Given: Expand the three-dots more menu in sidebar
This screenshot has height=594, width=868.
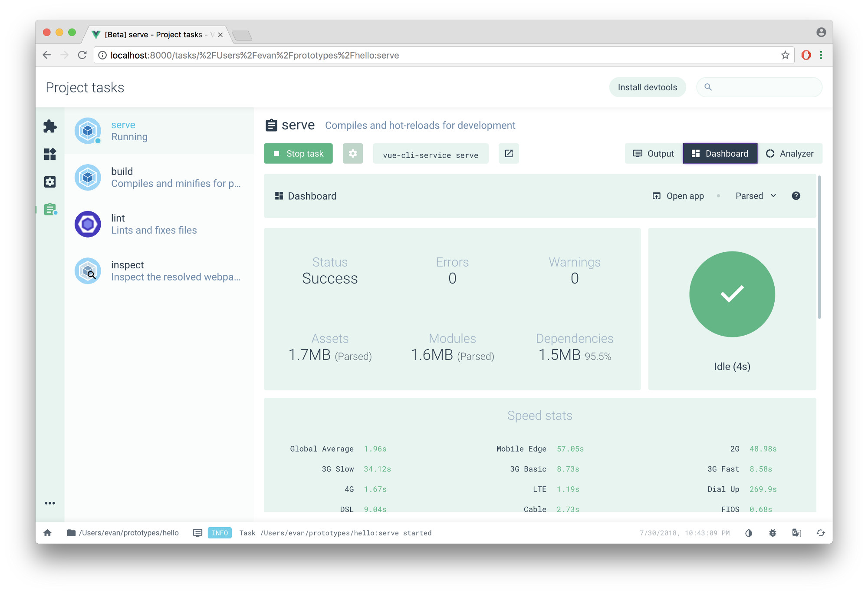Looking at the screenshot, I should coord(50,503).
